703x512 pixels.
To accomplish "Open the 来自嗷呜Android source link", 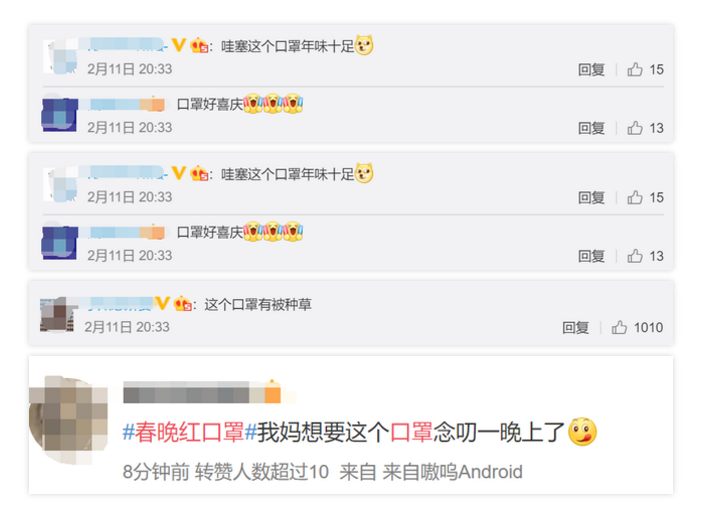I will (x=452, y=472).
